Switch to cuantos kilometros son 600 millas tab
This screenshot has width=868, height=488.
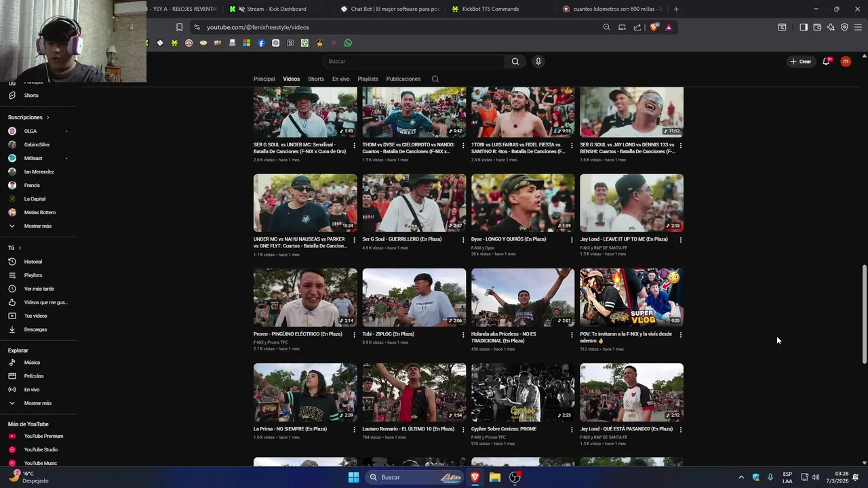[612, 9]
